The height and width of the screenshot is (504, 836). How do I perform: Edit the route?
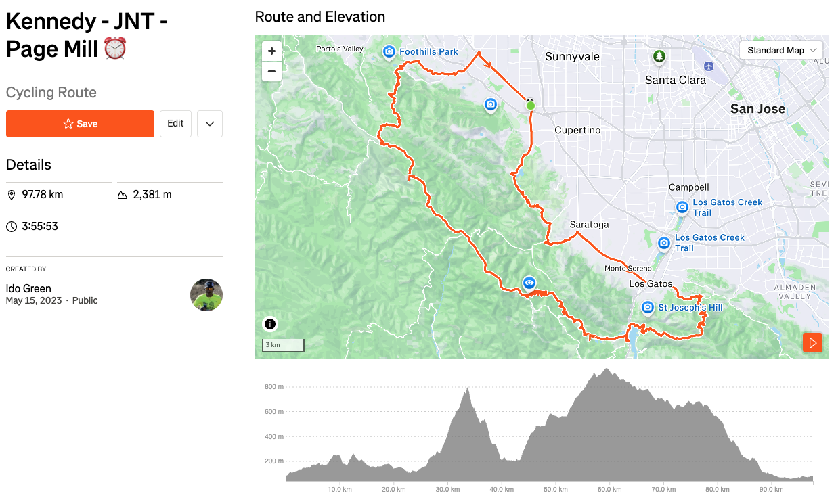[x=175, y=124]
